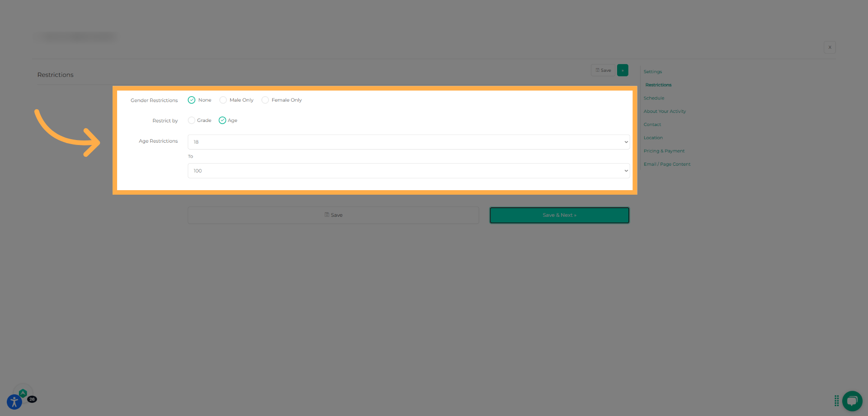
Task: Select the Age restrict-by option
Action: pyautogui.click(x=222, y=121)
